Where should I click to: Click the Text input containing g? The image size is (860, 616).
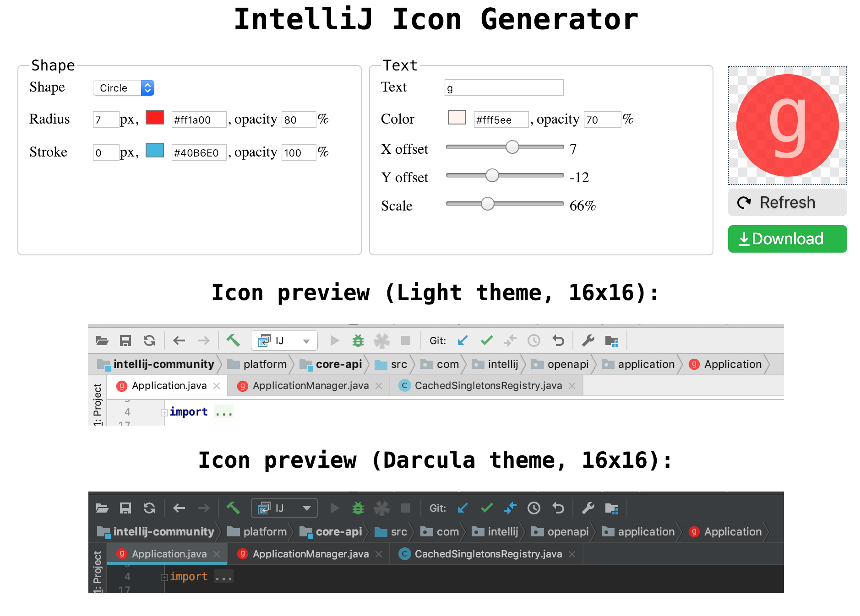point(504,87)
